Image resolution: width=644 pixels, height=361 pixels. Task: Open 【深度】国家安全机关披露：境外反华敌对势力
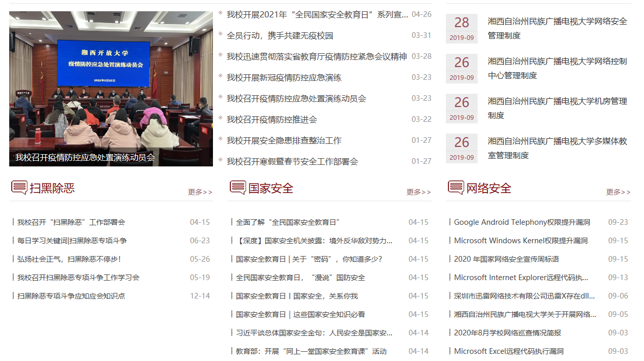[314, 241]
